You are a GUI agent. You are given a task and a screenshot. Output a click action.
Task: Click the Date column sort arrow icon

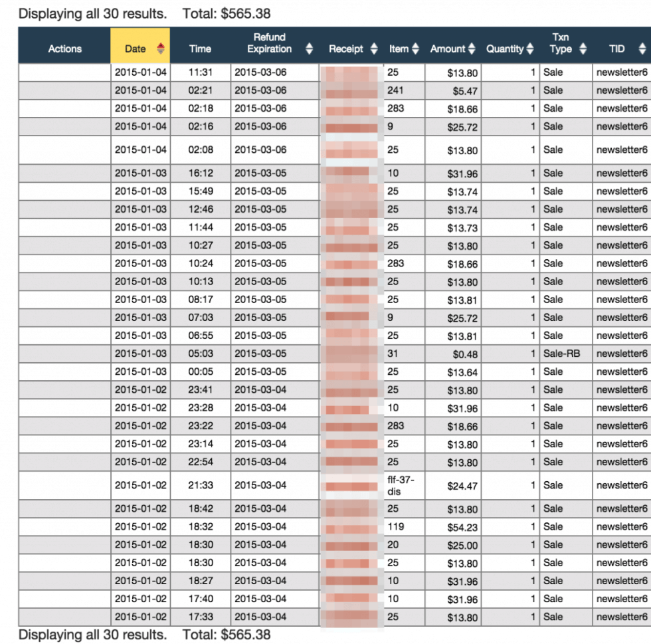161,49
